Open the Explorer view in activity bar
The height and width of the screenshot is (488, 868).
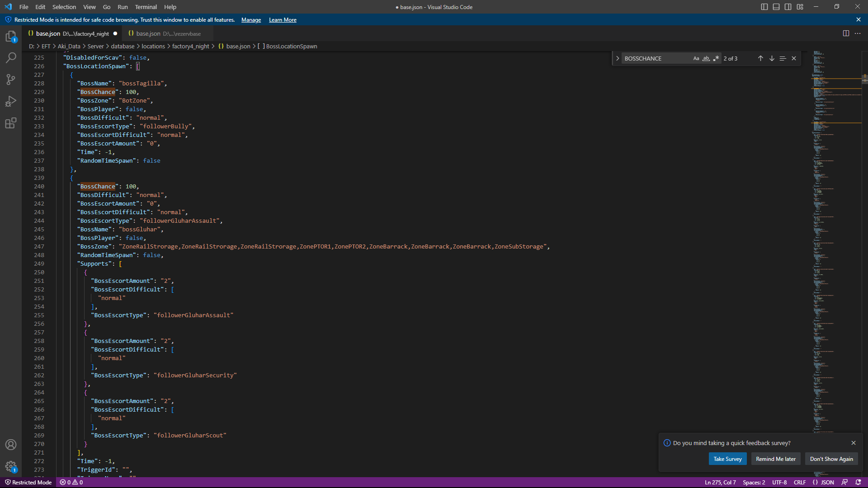click(x=11, y=36)
